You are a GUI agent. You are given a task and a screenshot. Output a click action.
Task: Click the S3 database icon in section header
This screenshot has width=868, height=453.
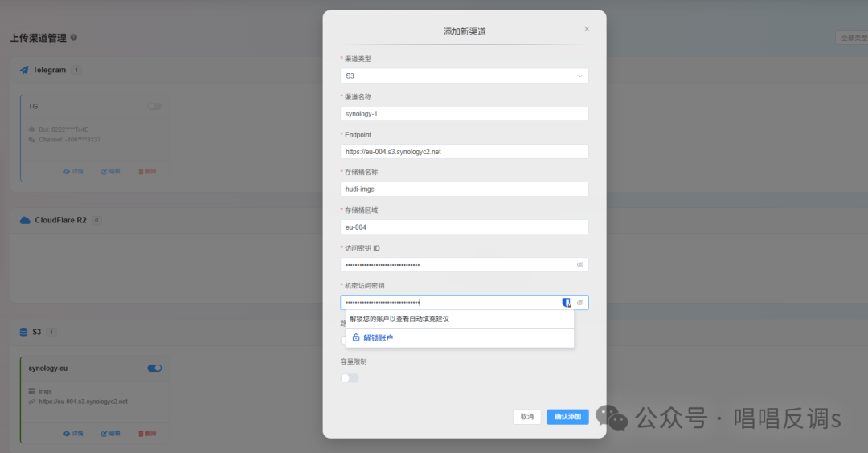point(25,332)
